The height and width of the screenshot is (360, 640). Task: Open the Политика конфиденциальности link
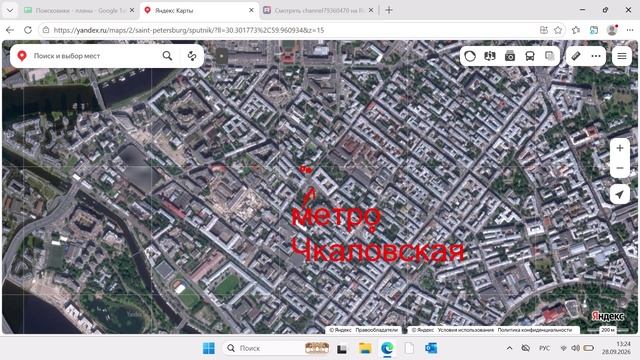(x=535, y=330)
